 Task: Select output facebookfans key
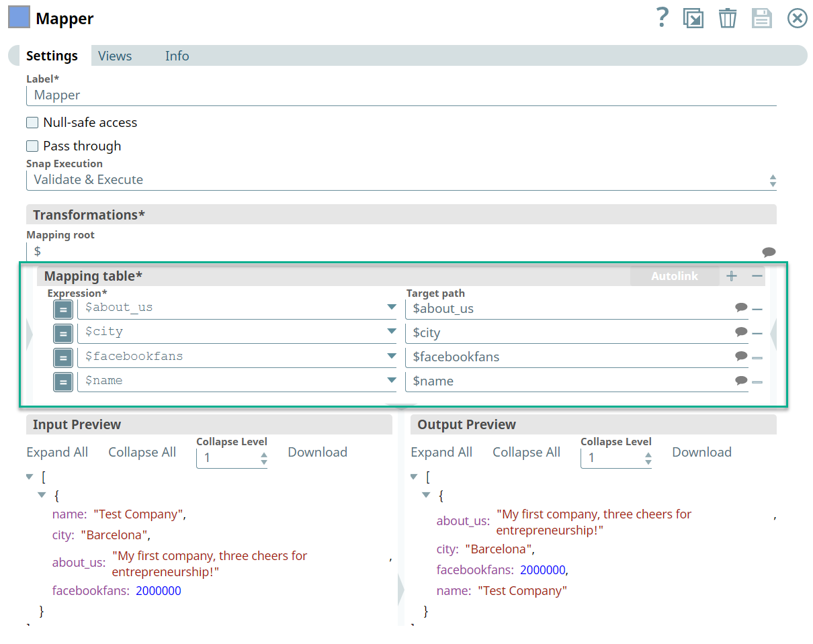pyautogui.click(x=475, y=569)
